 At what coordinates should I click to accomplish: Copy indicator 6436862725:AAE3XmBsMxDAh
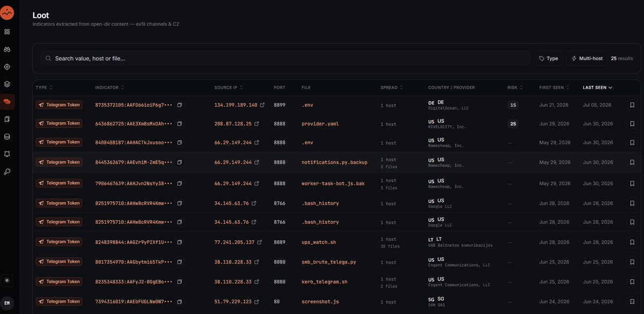180,123
